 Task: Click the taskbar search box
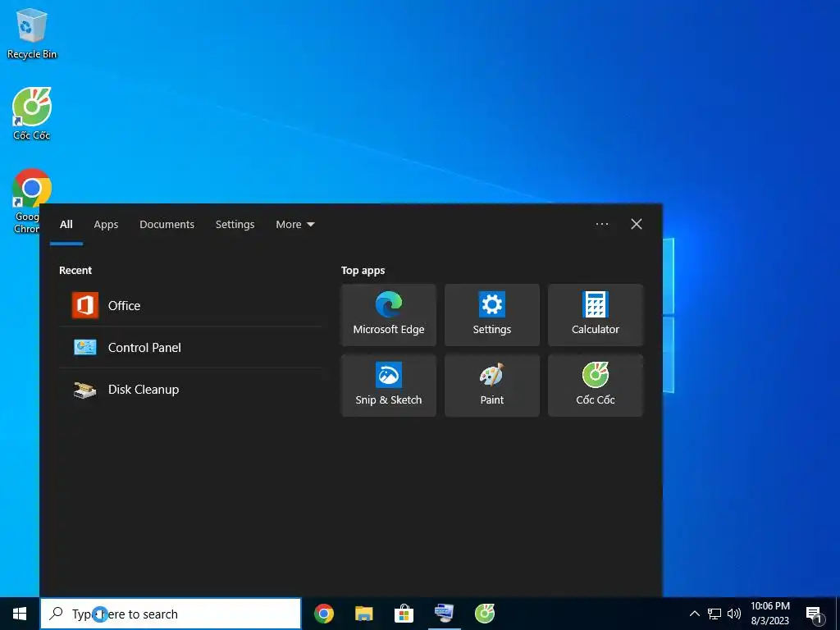coord(171,614)
